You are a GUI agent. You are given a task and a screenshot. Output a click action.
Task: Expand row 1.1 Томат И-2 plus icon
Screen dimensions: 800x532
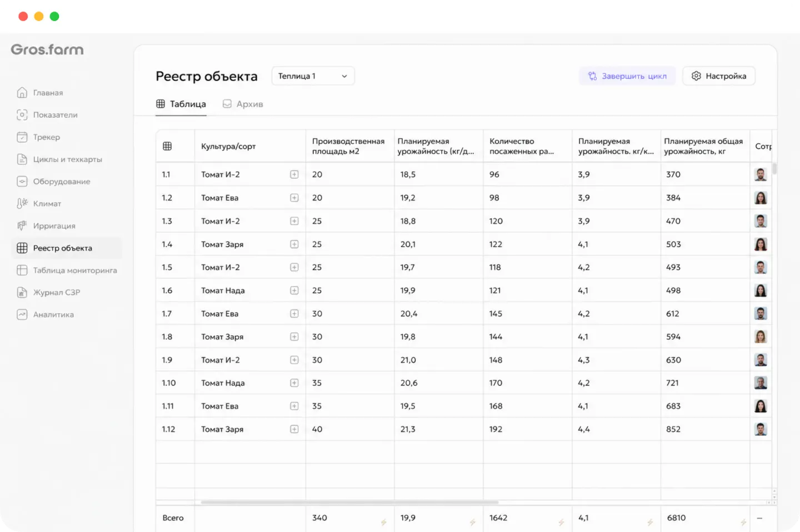(x=294, y=174)
